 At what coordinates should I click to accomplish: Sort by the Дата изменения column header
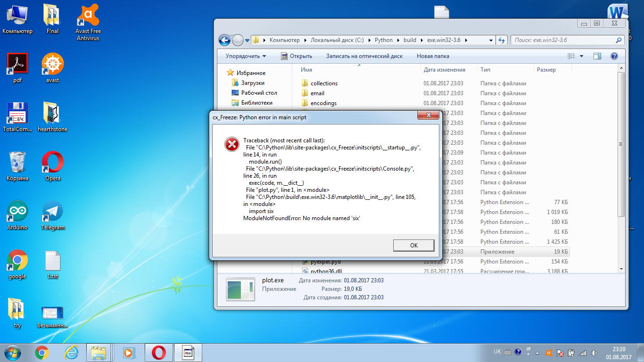click(444, 70)
